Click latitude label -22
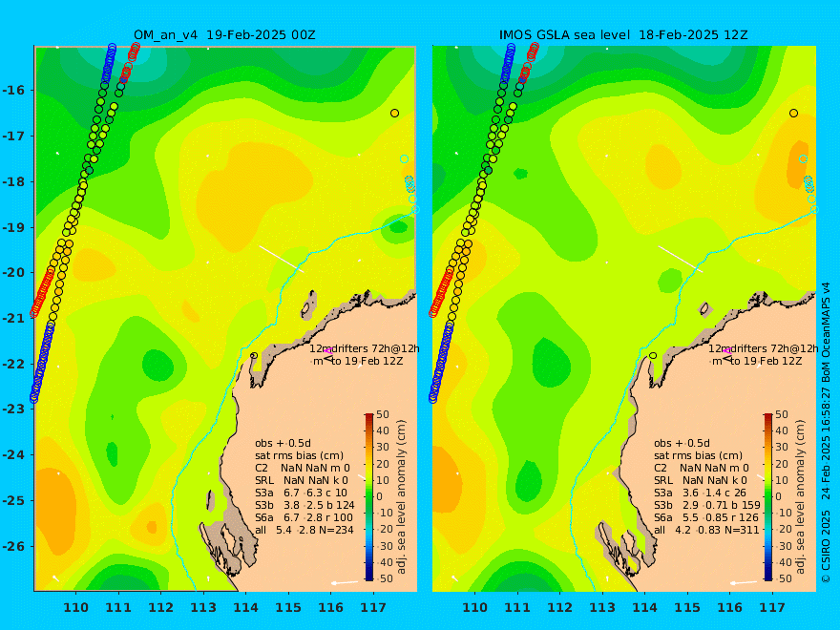840x630 pixels. (13, 364)
